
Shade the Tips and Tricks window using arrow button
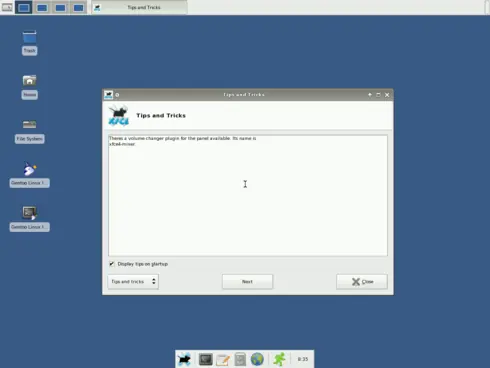pyautogui.click(x=370, y=95)
